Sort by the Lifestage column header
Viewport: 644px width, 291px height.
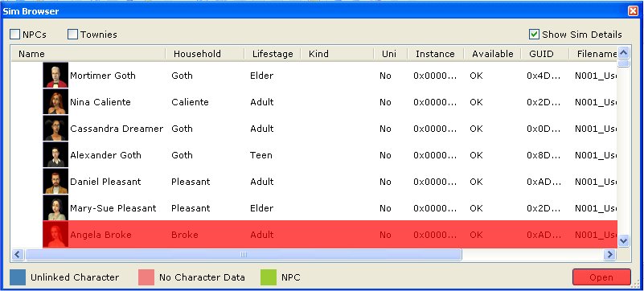(x=273, y=54)
